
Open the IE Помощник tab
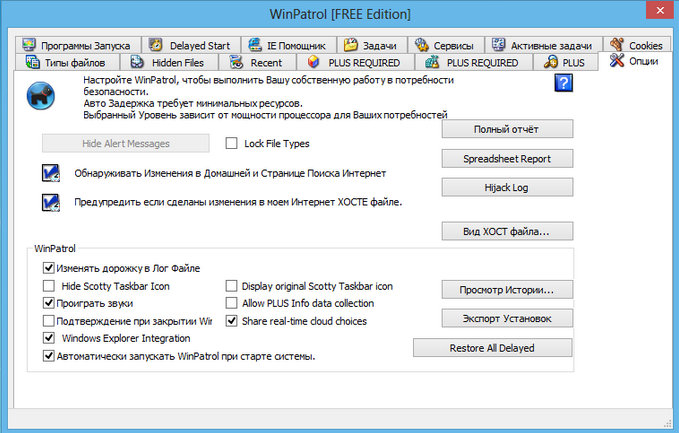click(x=289, y=45)
